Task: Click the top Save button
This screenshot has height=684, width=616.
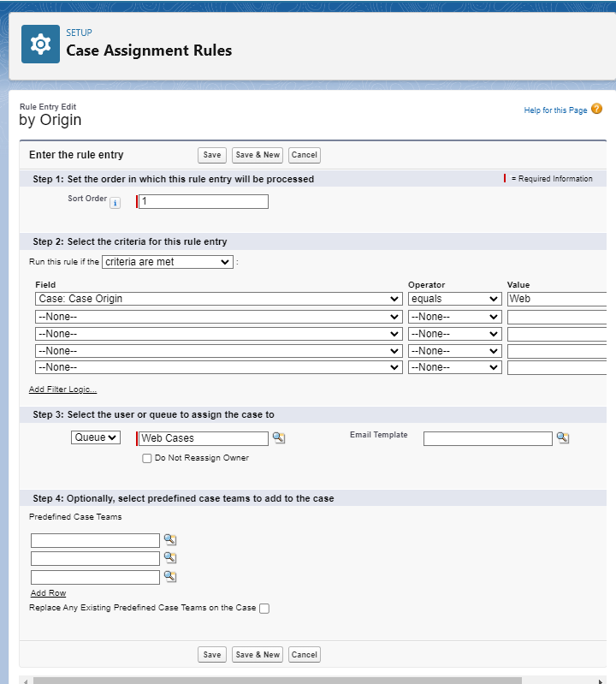Action: point(212,155)
